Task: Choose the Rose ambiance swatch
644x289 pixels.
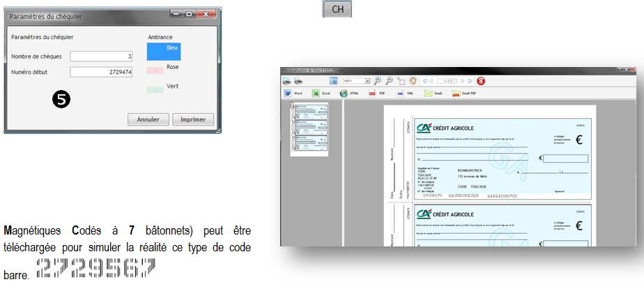Action: click(x=155, y=71)
